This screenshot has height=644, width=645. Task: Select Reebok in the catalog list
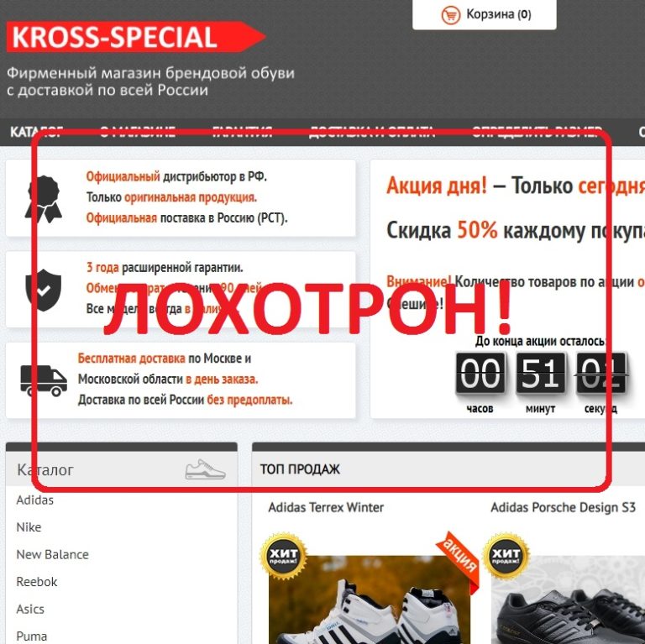coord(37,582)
